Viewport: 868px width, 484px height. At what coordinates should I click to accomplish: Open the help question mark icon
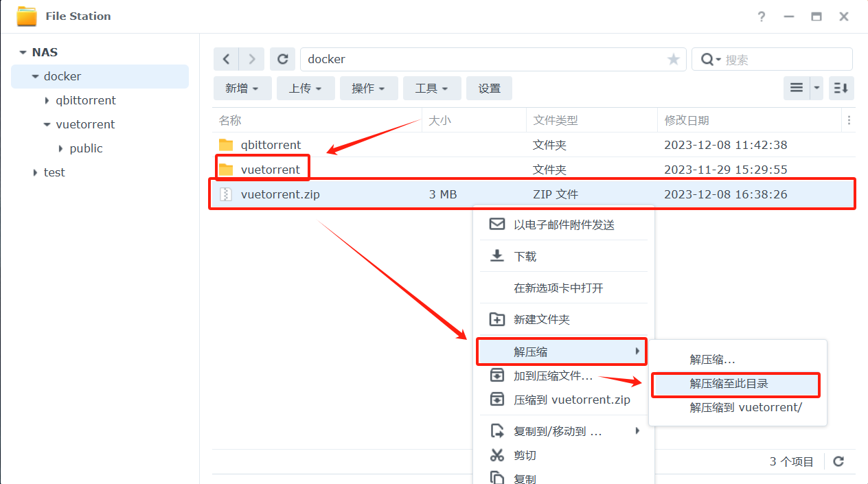(762, 16)
